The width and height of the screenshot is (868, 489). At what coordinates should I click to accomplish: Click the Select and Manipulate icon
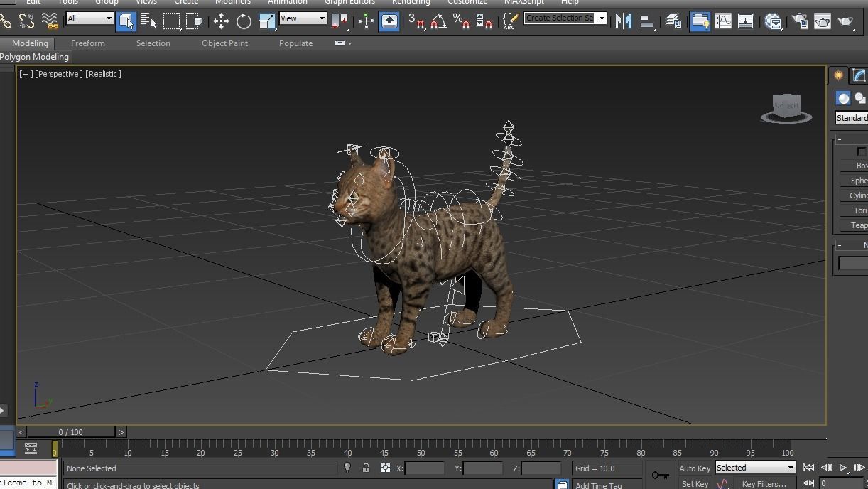[366, 21]
